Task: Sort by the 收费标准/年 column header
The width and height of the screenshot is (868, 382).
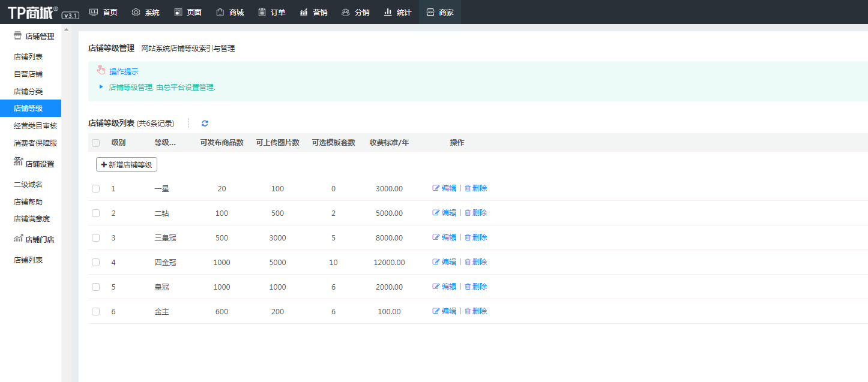Action: [389, 143]
